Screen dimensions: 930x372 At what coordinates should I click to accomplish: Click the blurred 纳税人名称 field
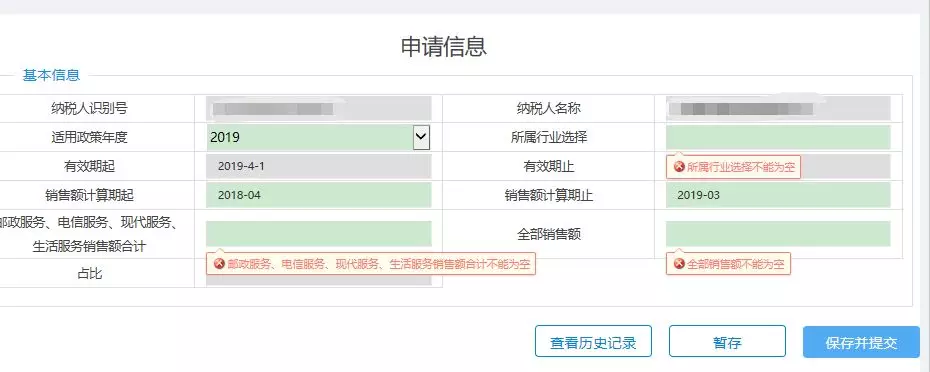[x=778, y=109]
